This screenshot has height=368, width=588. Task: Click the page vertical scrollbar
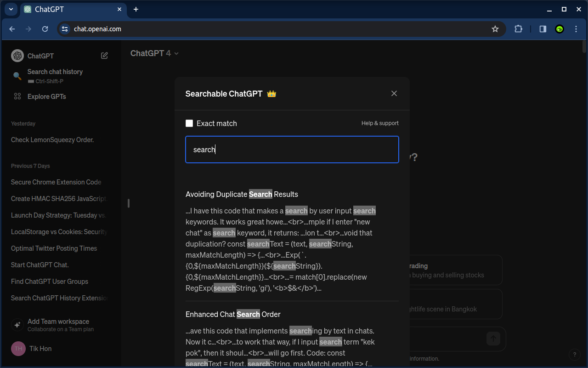click(584, 46)
